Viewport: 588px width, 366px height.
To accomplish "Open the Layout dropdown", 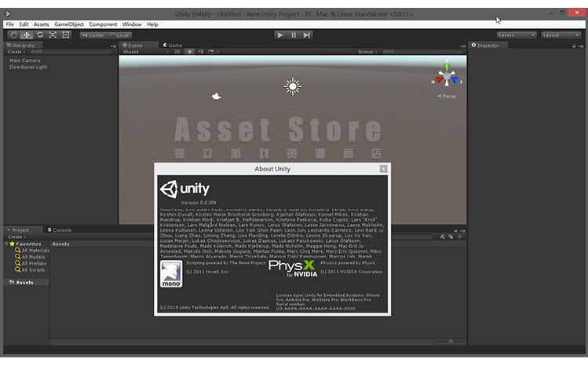I will click(561, 35).
